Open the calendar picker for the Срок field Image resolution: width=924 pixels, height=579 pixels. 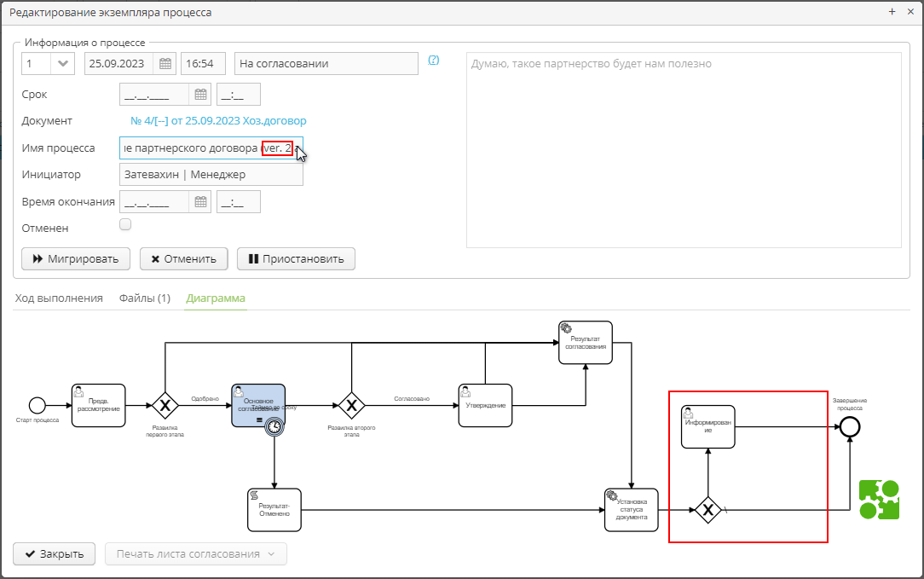pyautogui.click(x=201, y=94)
